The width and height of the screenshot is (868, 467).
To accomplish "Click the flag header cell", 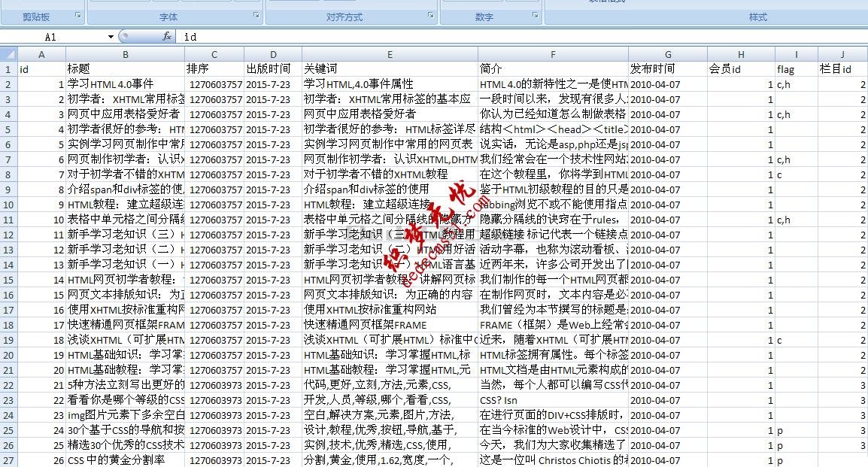I will pyautogui.click(x=796, y=69).
